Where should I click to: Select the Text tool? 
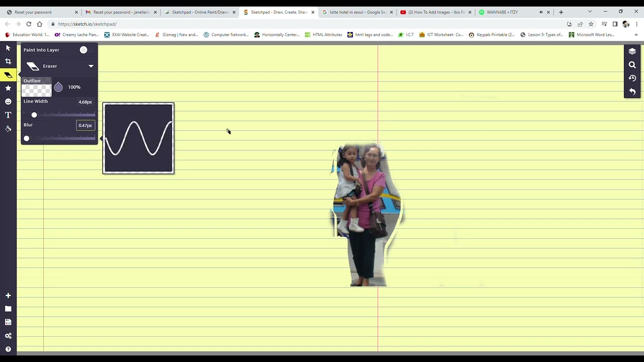[x=8, y=115]
